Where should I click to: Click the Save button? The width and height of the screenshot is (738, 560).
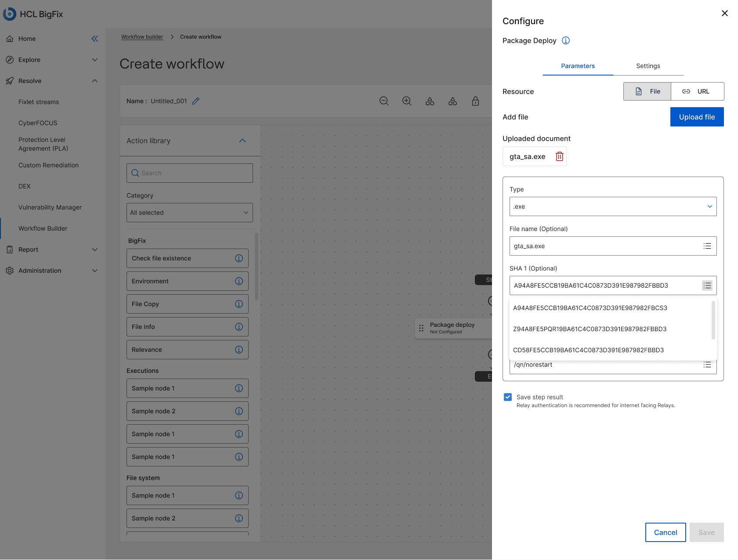707,532
